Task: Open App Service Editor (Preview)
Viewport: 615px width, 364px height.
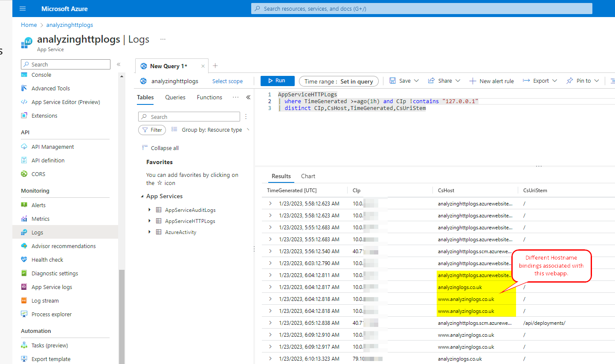Action: tap(66, 102)
